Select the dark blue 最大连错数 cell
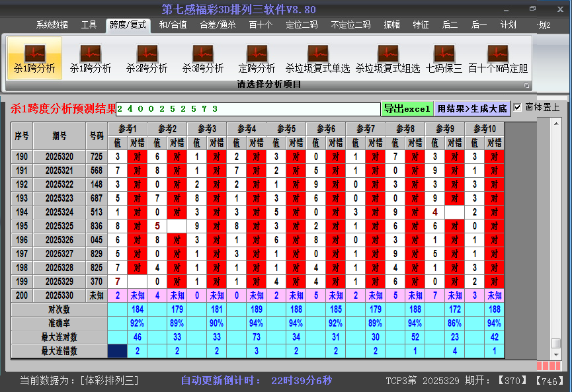The width and height of the screenshot is (572, 392). coord(117,351)
